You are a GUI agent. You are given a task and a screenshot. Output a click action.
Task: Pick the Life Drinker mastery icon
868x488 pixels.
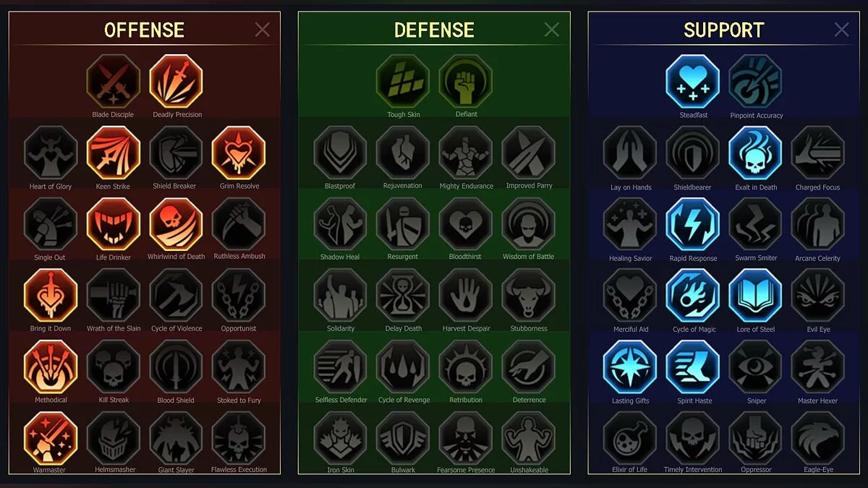(113, 223)
